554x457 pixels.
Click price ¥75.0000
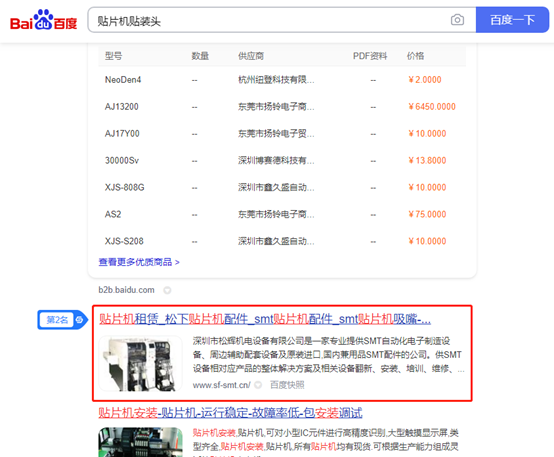tap(427, 214)
